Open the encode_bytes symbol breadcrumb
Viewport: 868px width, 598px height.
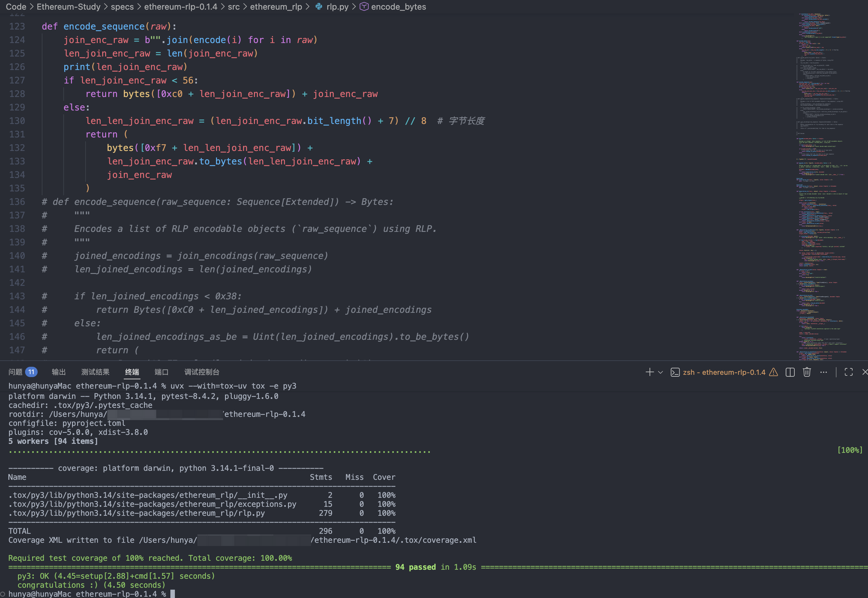pyautogui.click(x=398, y=7)
